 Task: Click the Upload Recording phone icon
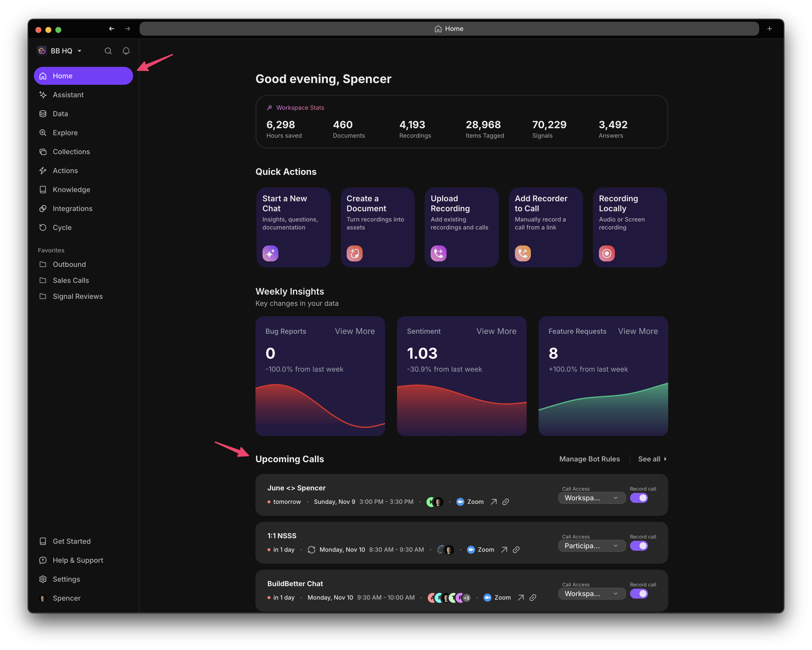pos(438,253)
